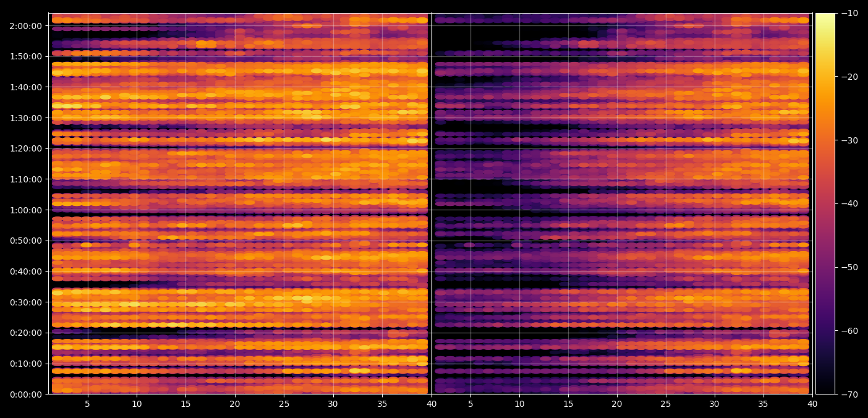Select the −50 colorbar tick label
The image size is (868, 418).
click(849, 267)
